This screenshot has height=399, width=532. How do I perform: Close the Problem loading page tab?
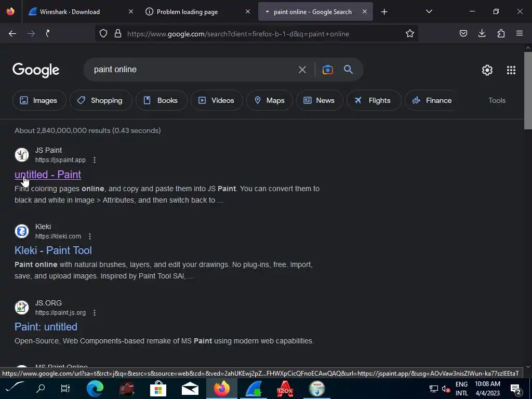pos(248,11)
